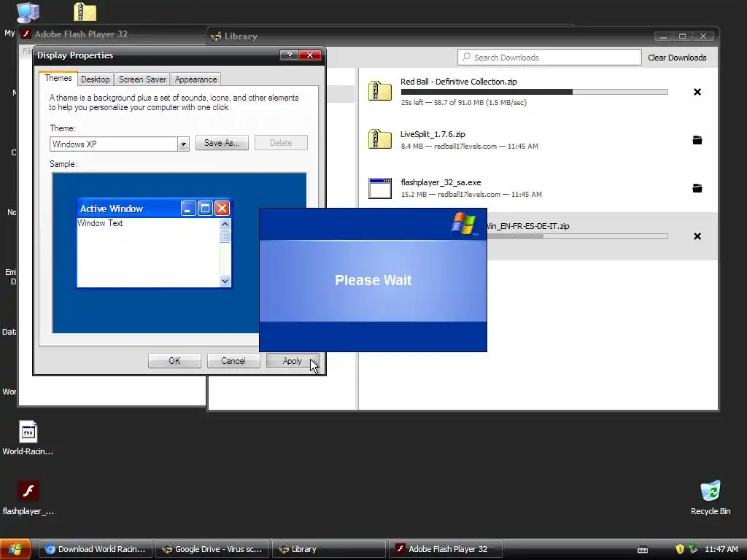Click the network connection tray icon
This screenshot has height=560, width=747.
693,549
